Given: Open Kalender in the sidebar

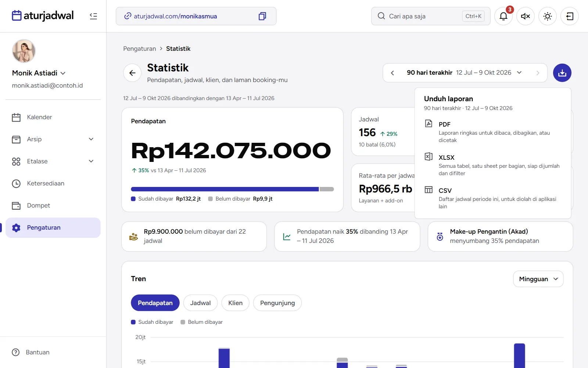Looking at the screenshot, I should [53, 117].
